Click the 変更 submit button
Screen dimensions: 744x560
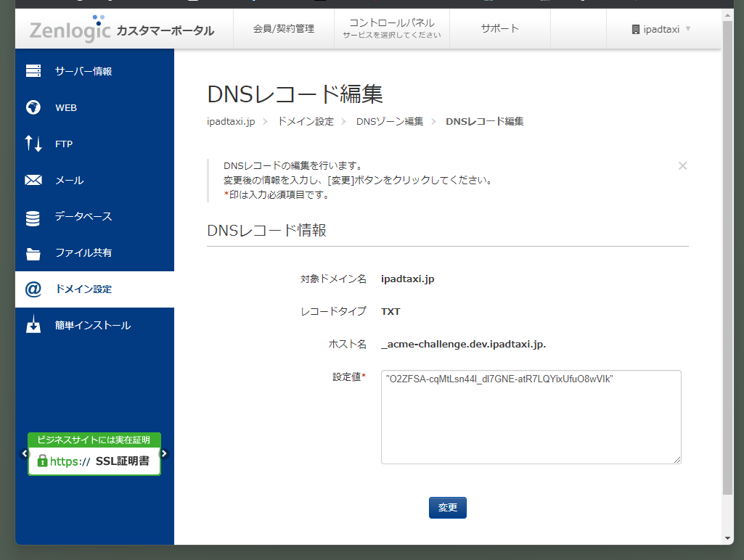point(447,508)
